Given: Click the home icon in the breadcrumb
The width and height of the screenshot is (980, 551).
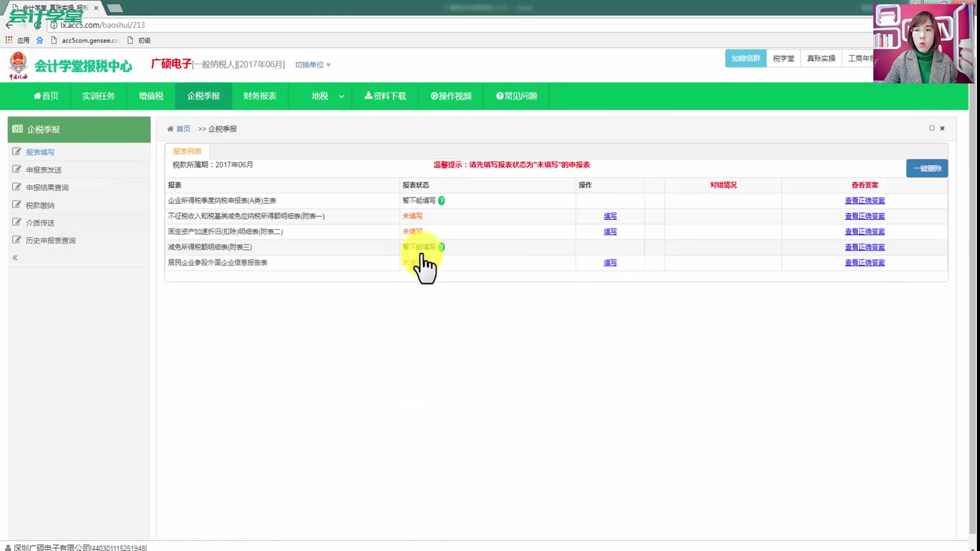Looking at the screenshot, I should pyautogui.click(x=171, y=129).
